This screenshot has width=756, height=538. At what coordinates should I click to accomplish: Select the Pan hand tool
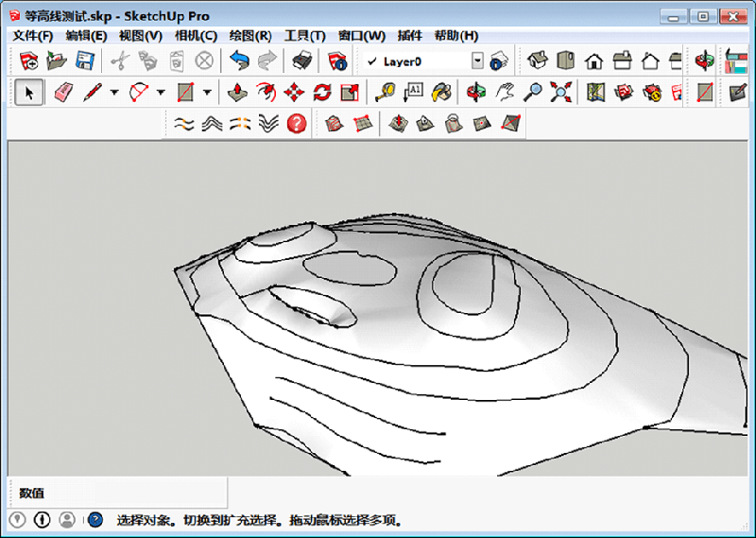(x=505, y=92)
